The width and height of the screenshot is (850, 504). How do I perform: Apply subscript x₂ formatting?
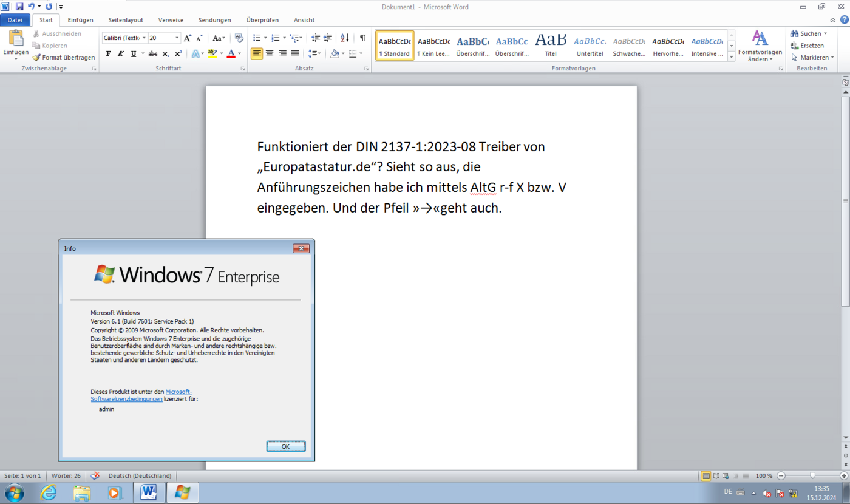click(x=166, y=53)
